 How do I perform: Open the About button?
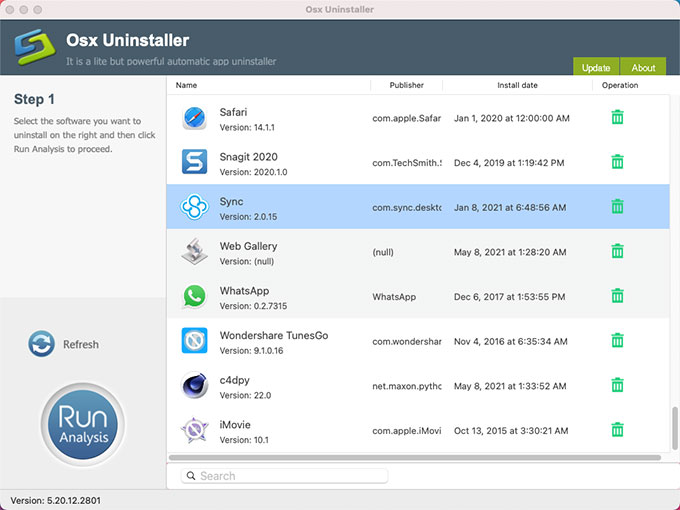coord(643,66)
